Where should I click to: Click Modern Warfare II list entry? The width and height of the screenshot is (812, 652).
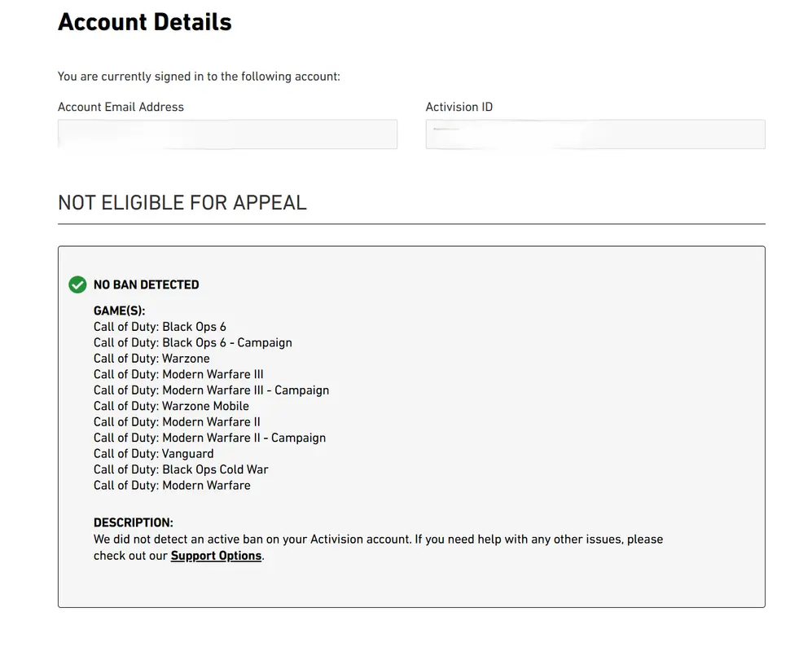[177, 422]
